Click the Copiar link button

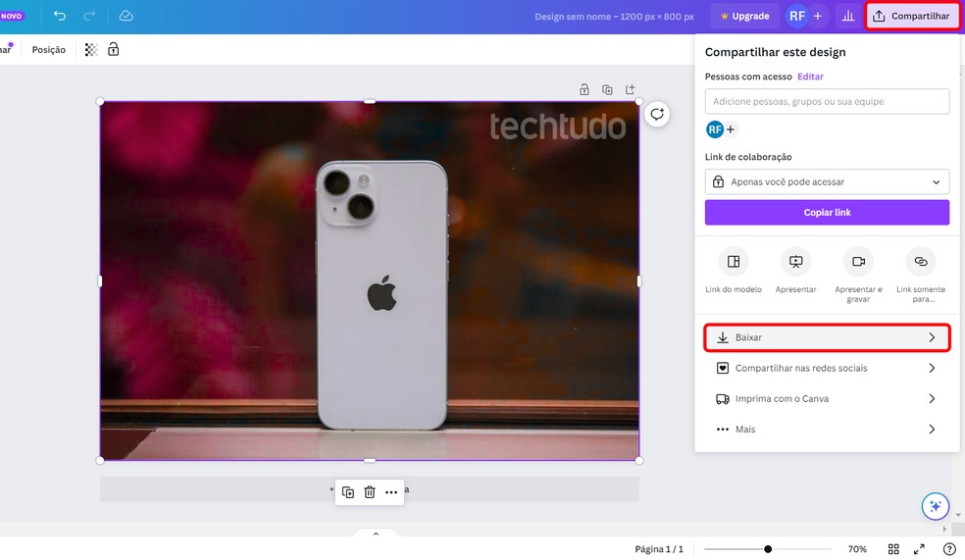pyautogui.click(x=827, y=212)
